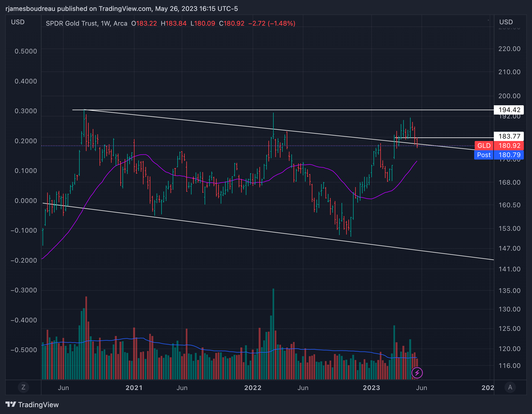Click the blue 180.79 post-market price
532x414 pixels.
[509, 155]
